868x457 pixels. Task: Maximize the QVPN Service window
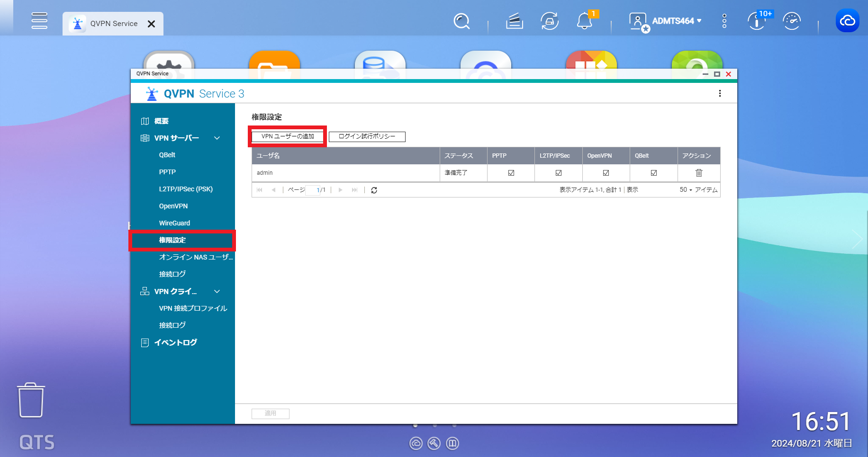[x=717, y=74]
